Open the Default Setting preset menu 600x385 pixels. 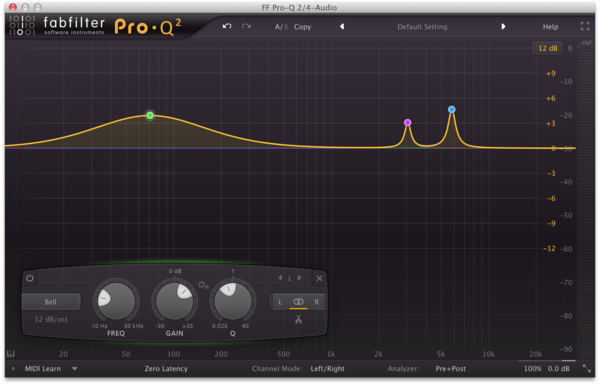422,27
